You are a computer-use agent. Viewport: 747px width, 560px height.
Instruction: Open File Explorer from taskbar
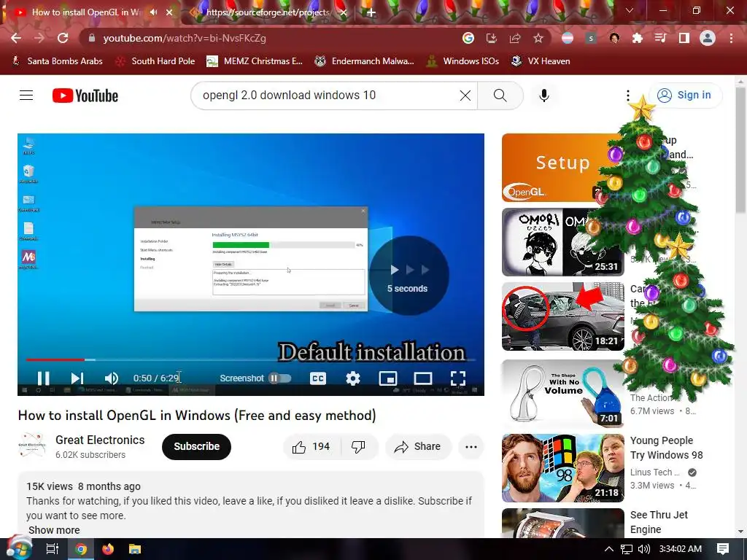135,549
